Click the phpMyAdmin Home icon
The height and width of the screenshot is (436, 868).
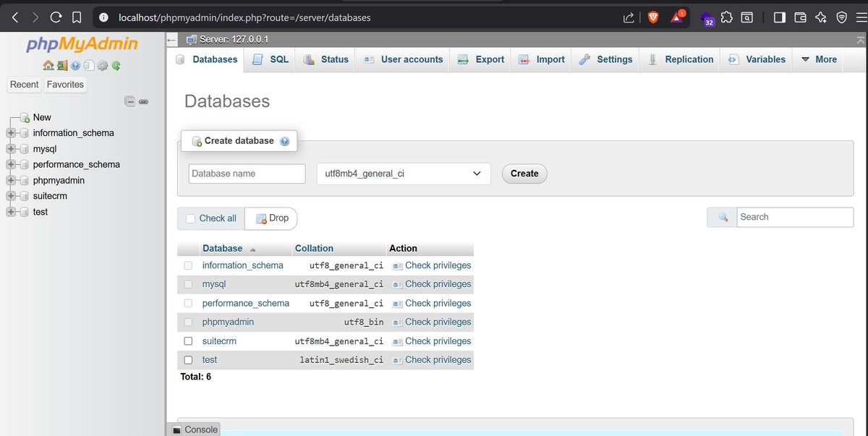[x=48, y=66]
